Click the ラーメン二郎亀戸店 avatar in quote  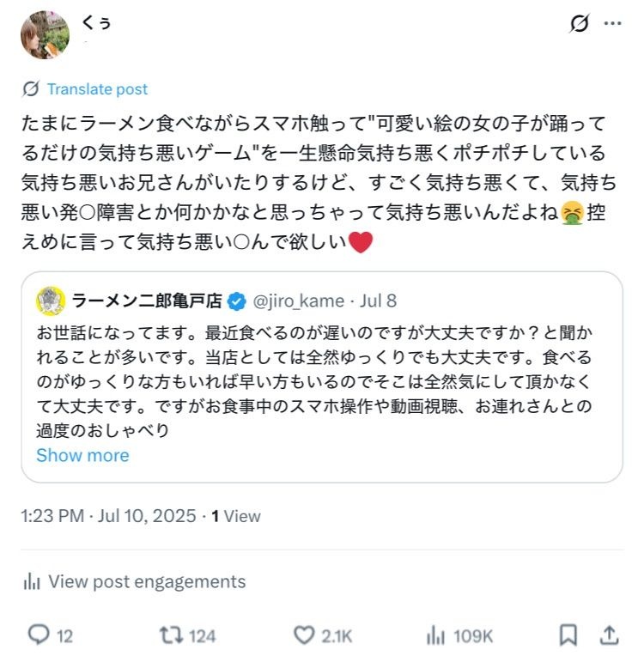coord(51,301)
